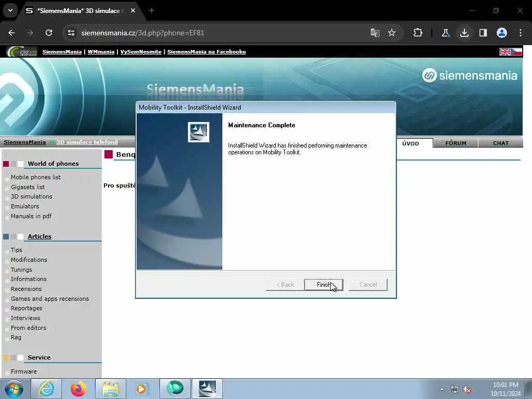The height and width of the screenshot is (399, 532).
Task: Open Manuals in pdf sidebar link
Action: tap(31, 216)
